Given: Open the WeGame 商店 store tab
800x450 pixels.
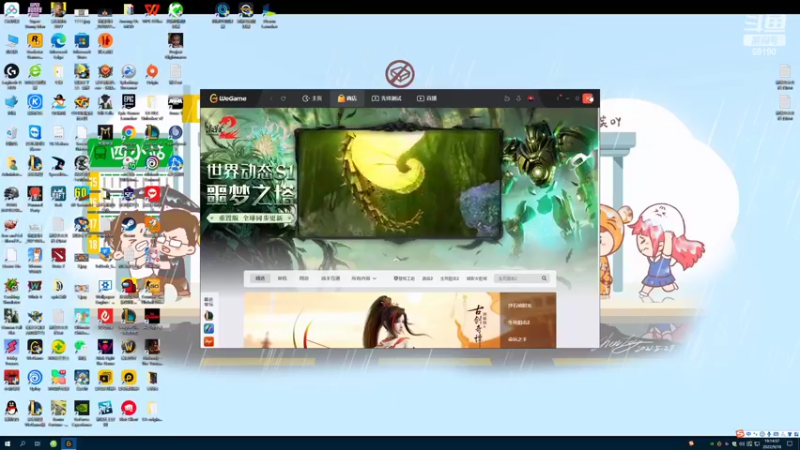Looking at the screenshot, I should [347, 98].
